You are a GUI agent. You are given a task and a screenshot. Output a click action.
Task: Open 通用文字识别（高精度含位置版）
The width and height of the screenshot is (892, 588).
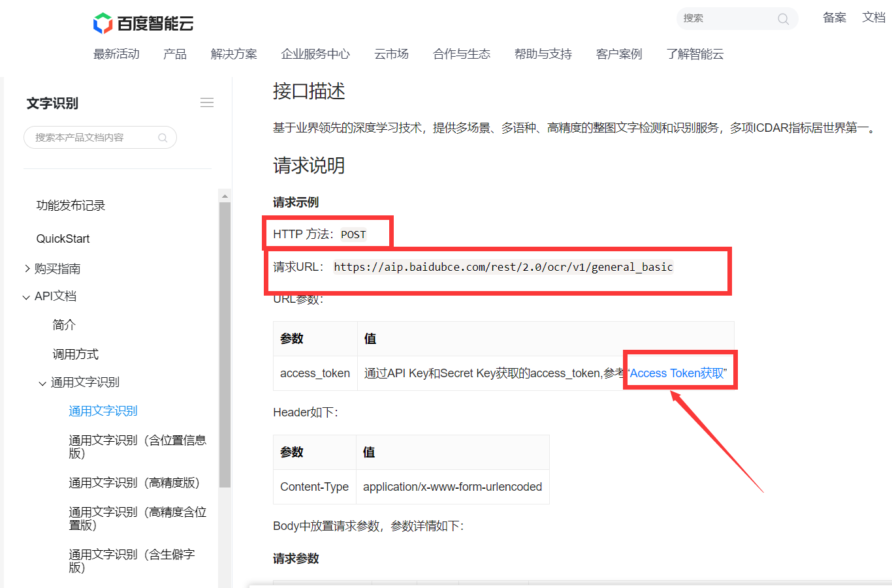click(x=137, y=518)
